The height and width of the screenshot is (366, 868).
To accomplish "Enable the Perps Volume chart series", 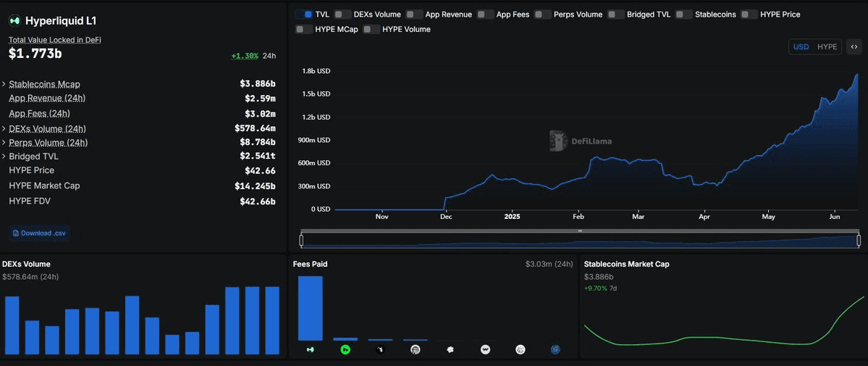I will [543, 14].
